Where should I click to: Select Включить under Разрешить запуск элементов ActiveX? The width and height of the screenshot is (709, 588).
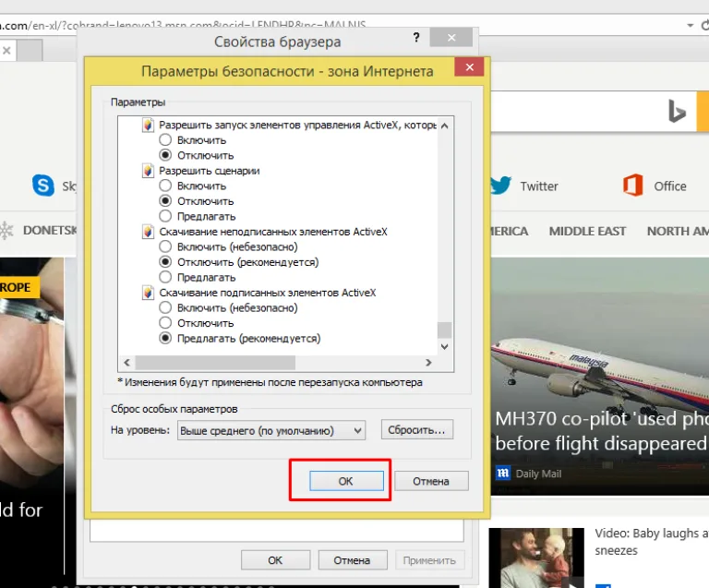(x=165, y=140)
